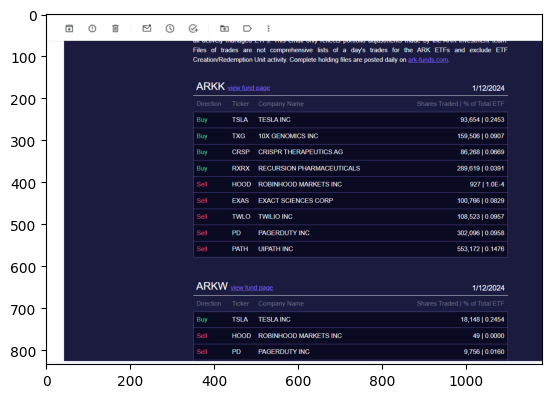Select ARKW's 1/12/2024 date
Screen dimensions: 552x398
[x=488, y=288]
